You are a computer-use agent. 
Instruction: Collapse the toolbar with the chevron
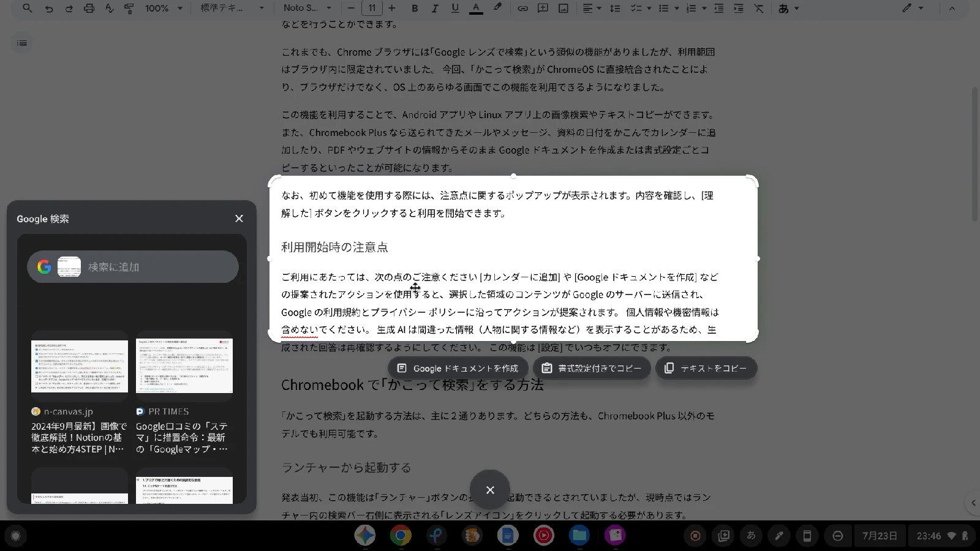pos(951,8)
